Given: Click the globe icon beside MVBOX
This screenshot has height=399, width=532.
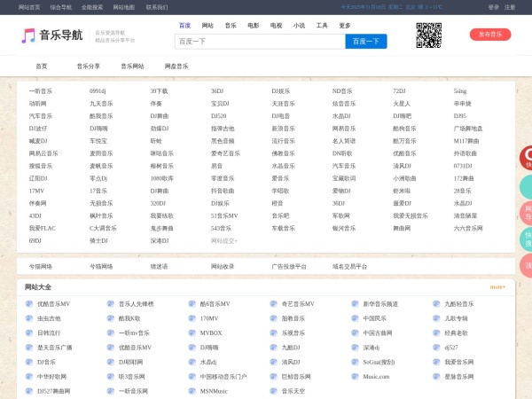Looking at the screenshot, I should click(x=192, y=332).
